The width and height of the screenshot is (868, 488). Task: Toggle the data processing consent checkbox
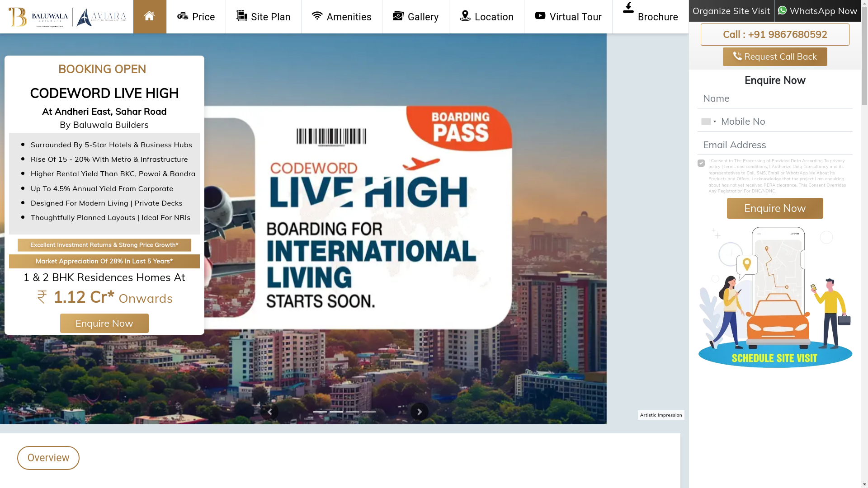(x=701, y=163)
